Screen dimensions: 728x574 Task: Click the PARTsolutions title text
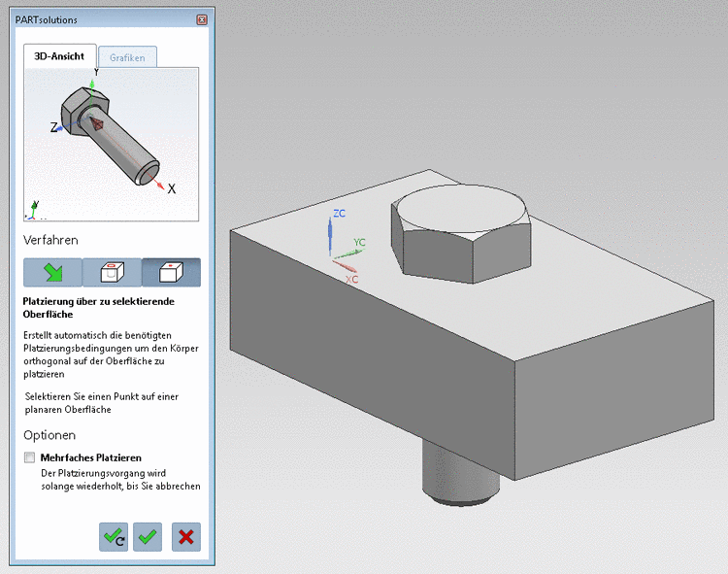coord(46,20)
